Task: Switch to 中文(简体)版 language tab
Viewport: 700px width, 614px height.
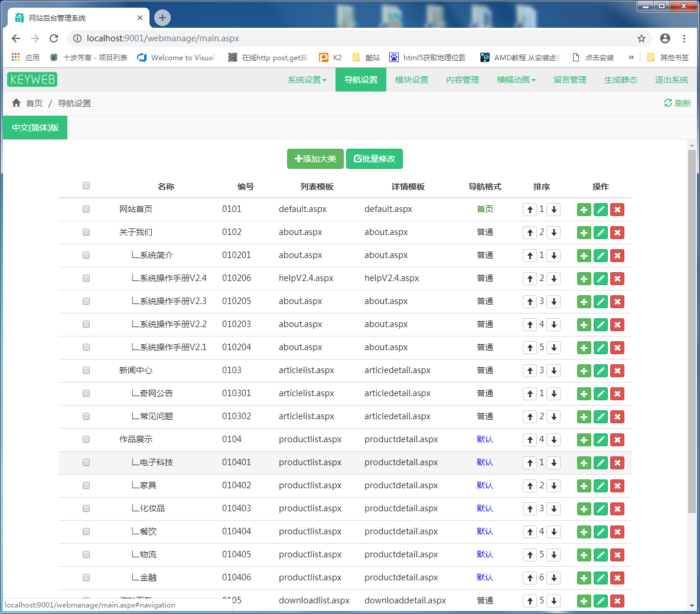Action: click(35, 128)
